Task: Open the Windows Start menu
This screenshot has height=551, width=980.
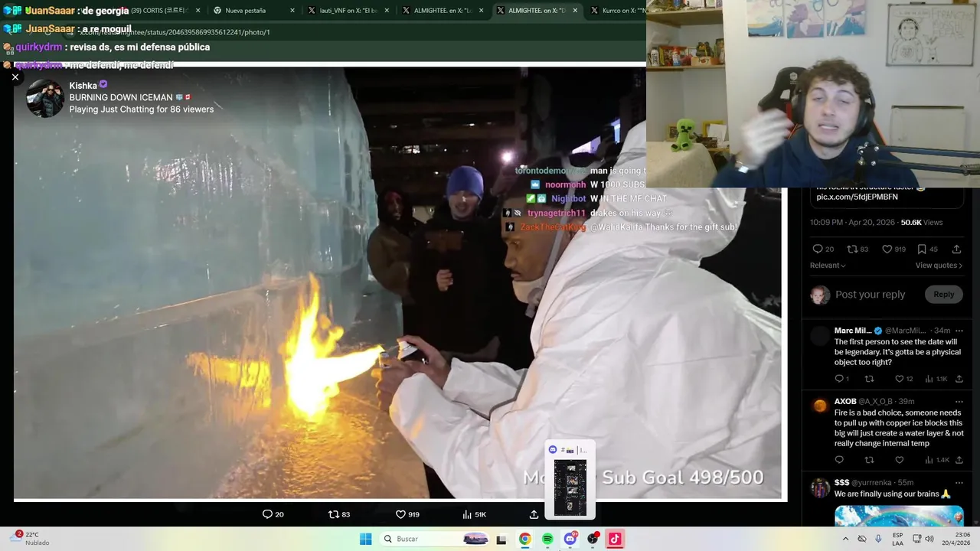Action: (x=366, y=539)
